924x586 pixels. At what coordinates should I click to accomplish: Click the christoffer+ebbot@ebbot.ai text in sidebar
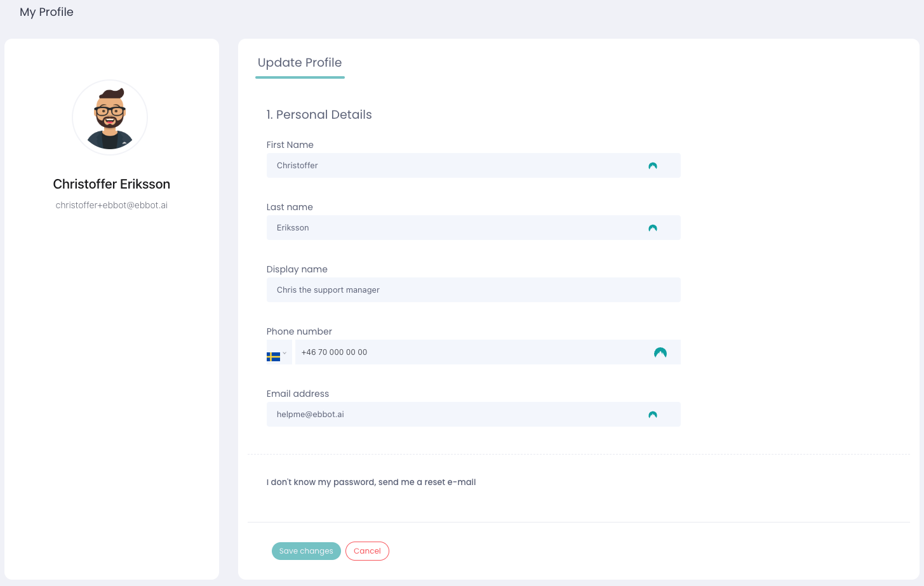pos(112,205)
